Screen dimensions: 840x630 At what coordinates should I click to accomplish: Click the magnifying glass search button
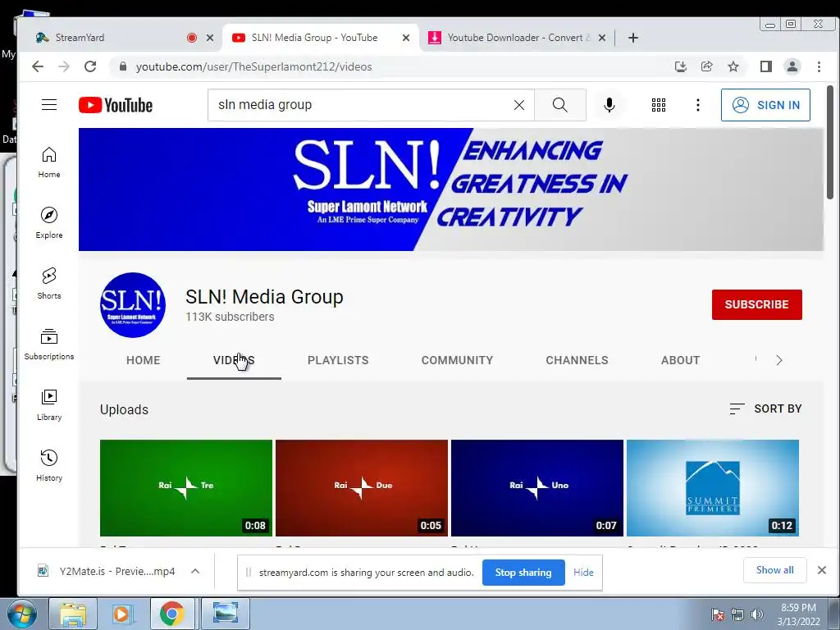click(x=559, y=105)
